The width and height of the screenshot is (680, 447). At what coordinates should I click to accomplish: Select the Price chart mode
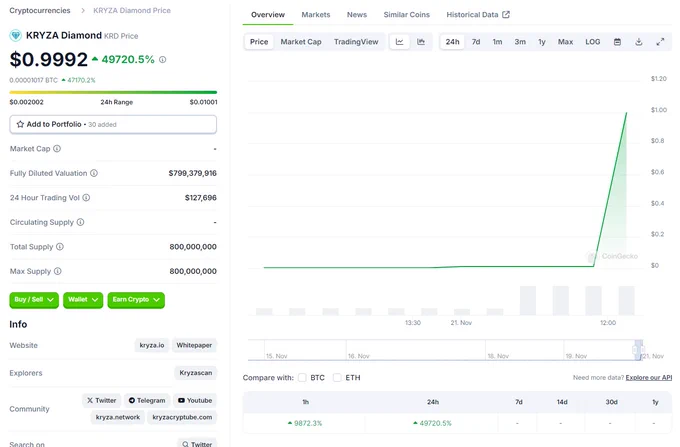259,42
